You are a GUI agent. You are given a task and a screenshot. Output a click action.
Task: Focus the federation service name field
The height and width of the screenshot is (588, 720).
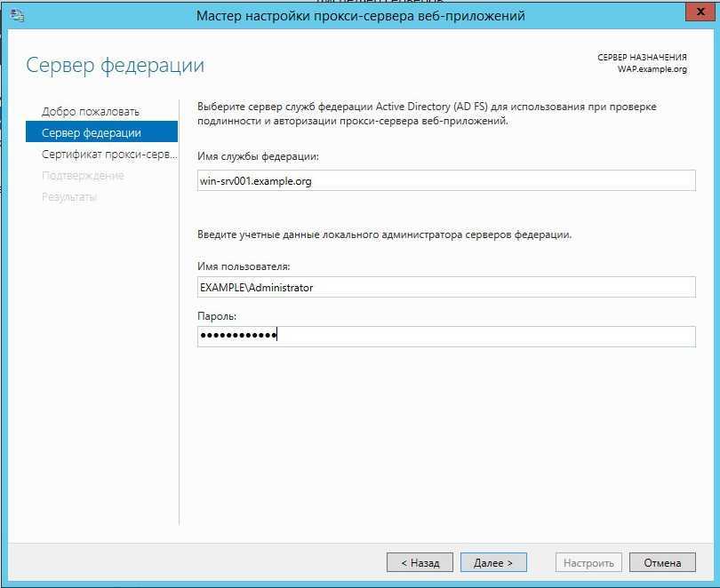point(446,181)
